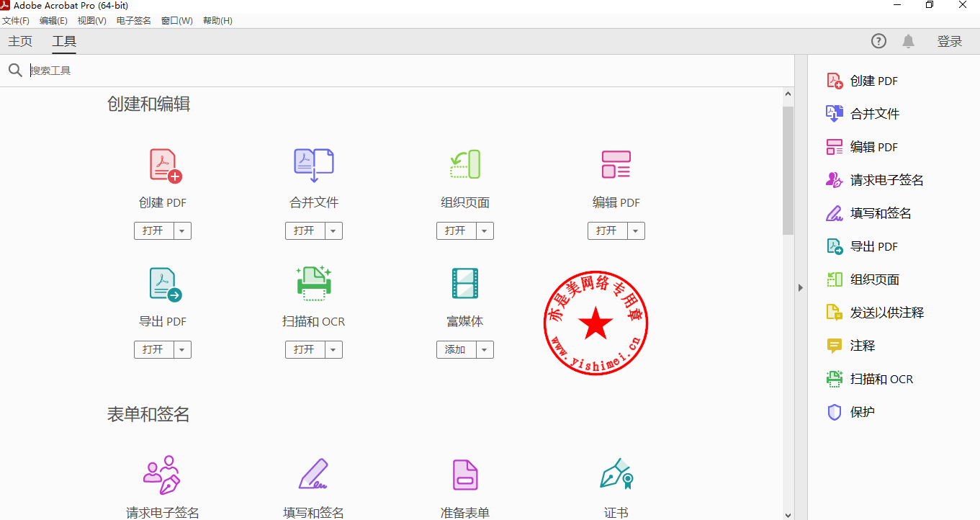The width and height of the screenshot is (980, 520).
Task: Click the 保护 shield icon in right sidebar
Action: [x=835, y=412]
